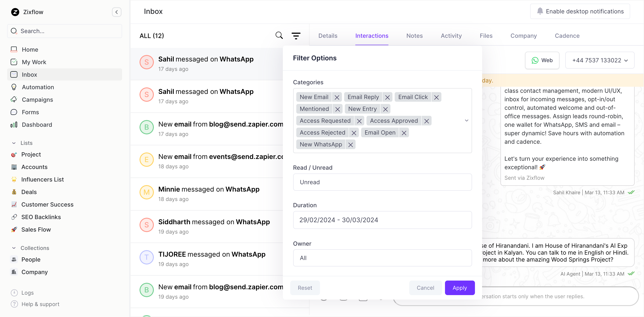Apply the selected filters
Screen dimensions: 644x317
(x=460, y=288)
